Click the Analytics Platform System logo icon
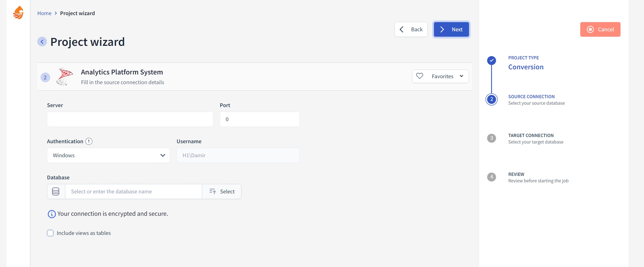 pos(65,77)
